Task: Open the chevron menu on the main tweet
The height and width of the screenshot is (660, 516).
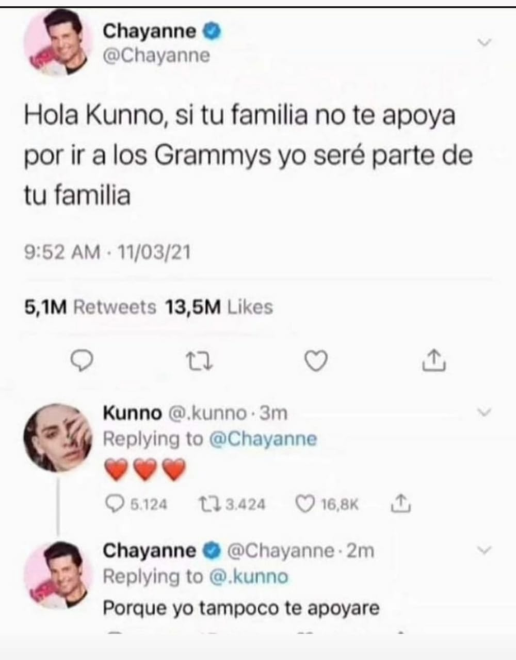Action: coord(486,42)
